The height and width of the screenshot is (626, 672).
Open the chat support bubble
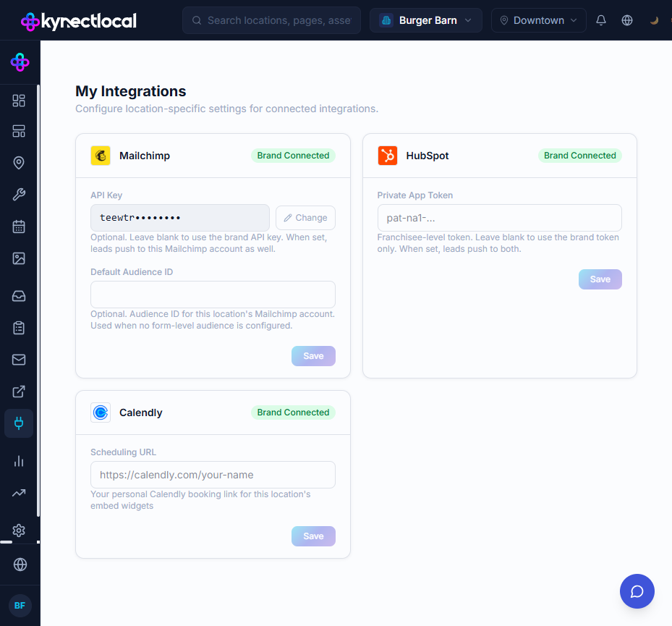[637, 591]
